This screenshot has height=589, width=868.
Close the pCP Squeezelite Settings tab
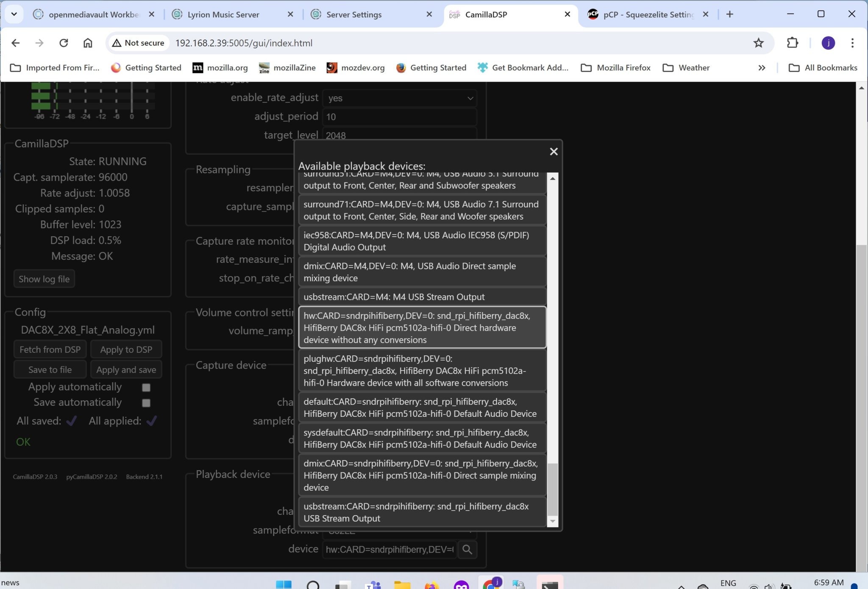[706, 14]
